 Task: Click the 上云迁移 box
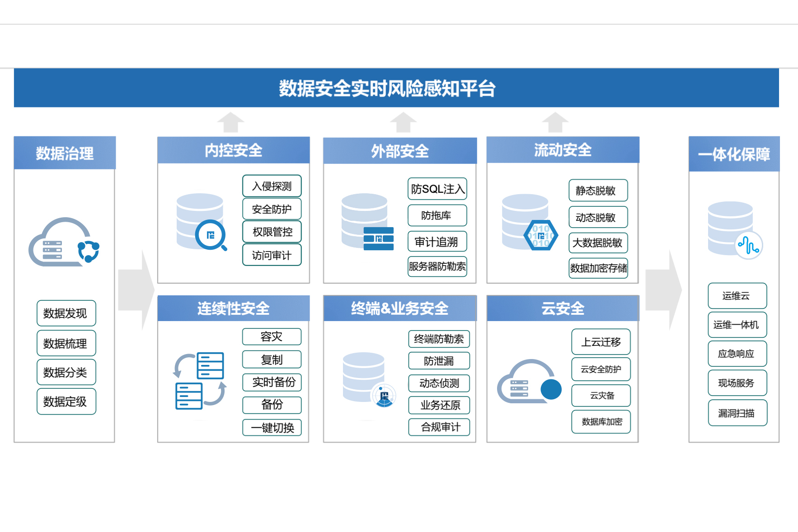601,342
